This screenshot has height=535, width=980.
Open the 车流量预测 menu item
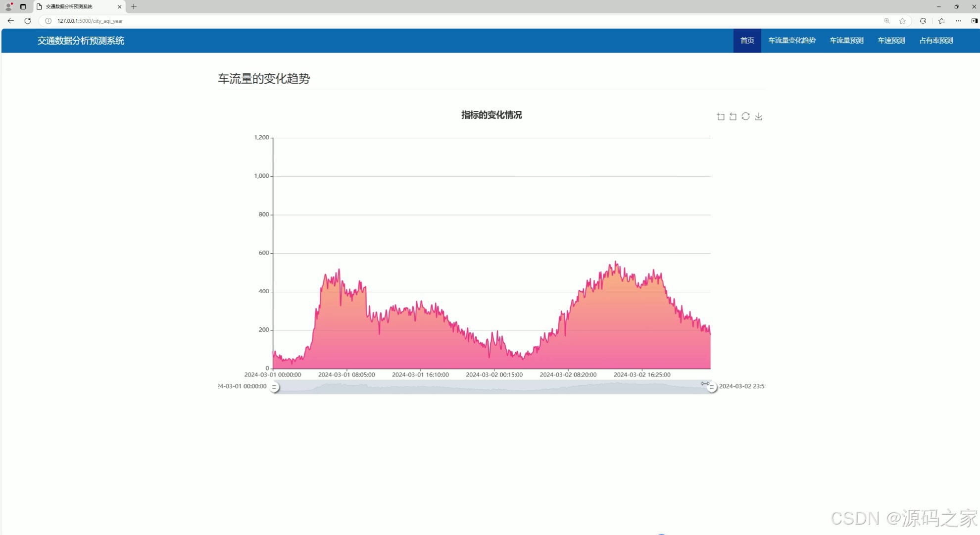tap(846, 41)
